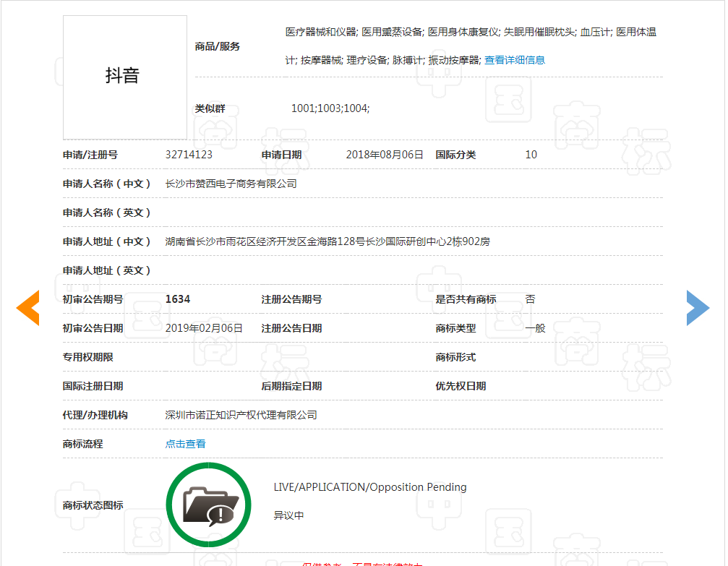Click the 注册公告日期 label
The width and height of the screenshot is (728, 566).
291,328
